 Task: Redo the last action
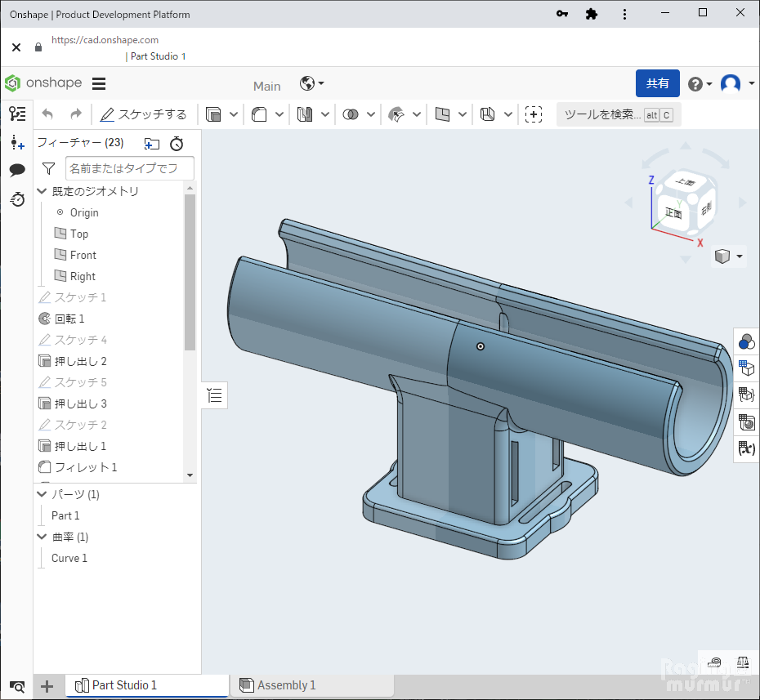(76, 114)
